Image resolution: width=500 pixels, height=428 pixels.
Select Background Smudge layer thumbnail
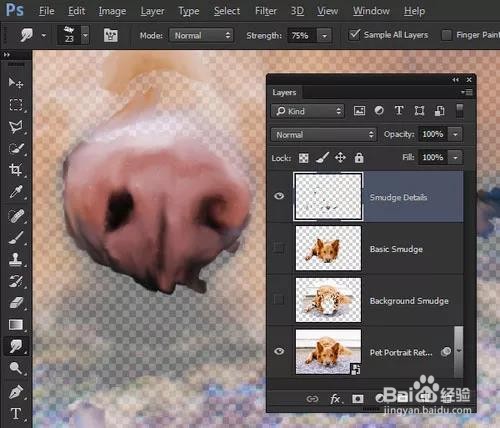pyautogui.click(x=328, y=300)
